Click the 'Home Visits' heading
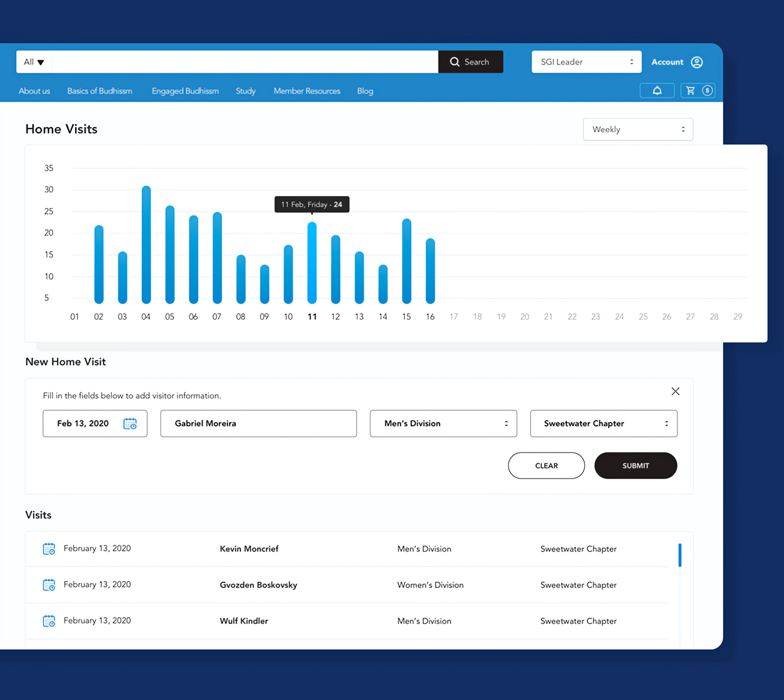Screen dimensions: 784x700 tap(61, 129)
